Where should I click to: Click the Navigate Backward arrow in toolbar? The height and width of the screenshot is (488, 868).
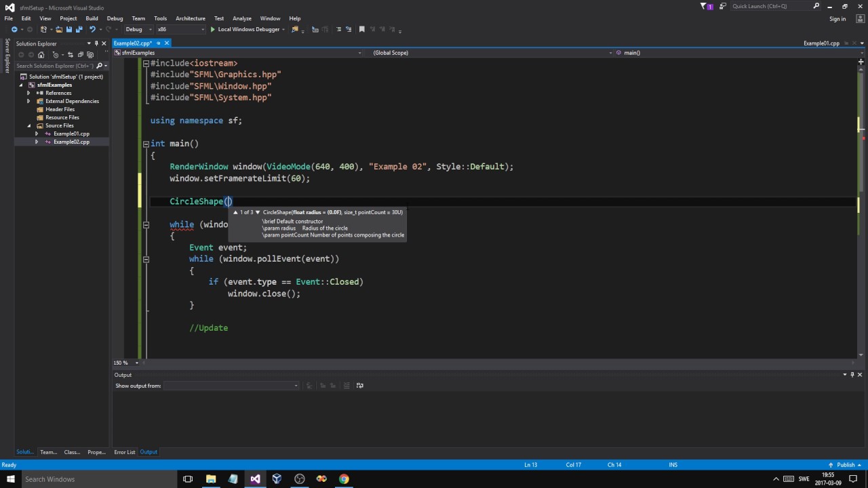(x=14, y=29)
